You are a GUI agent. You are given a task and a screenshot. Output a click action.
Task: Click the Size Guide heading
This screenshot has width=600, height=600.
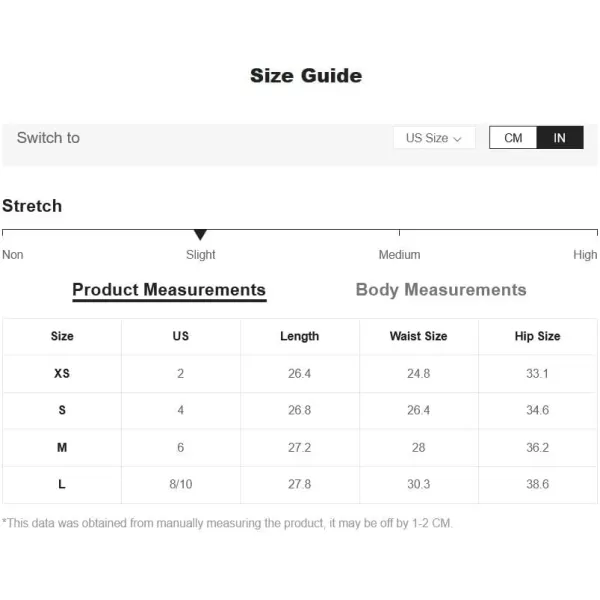pos(306,75)
